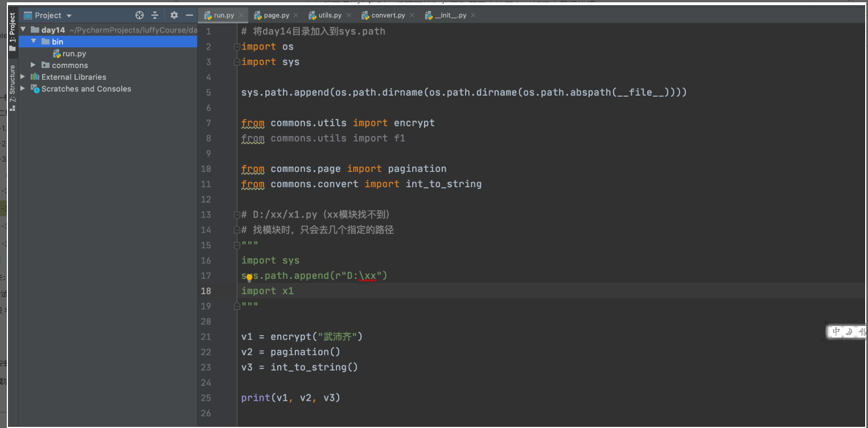
Task: Click the locate current file crosshair icon
Action: (139, 15)
